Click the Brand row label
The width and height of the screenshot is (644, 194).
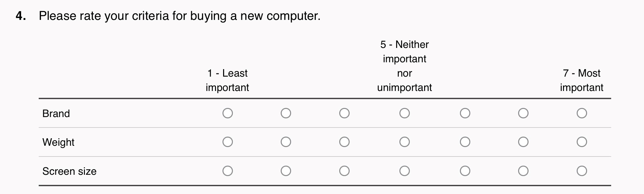click(x=56, y=113)
